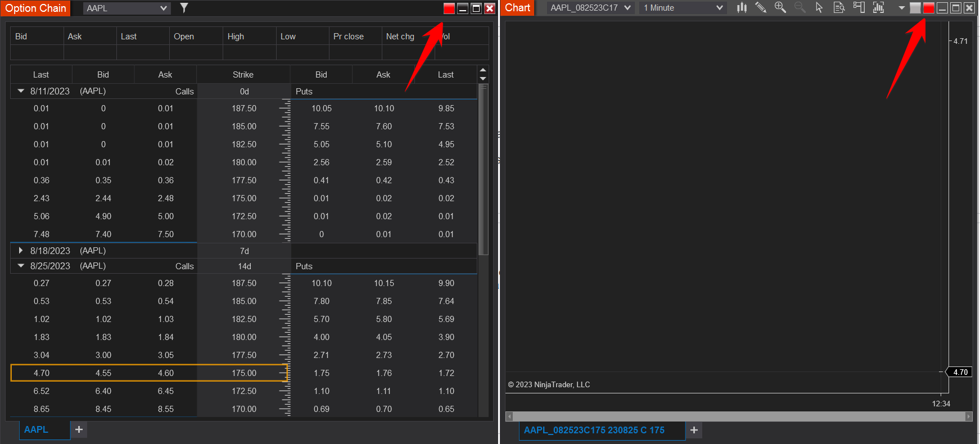Select the drawing tools pencil icon
Image resolution: width=980 pixels, height=444 pixels.
click(x=761, y=8)
